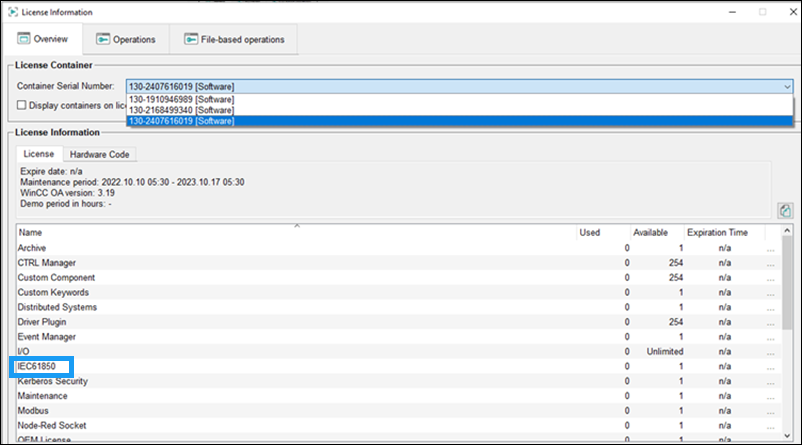Click the Overview tab icon
Screen dimensions: 802x445
[x=25, y=39]
